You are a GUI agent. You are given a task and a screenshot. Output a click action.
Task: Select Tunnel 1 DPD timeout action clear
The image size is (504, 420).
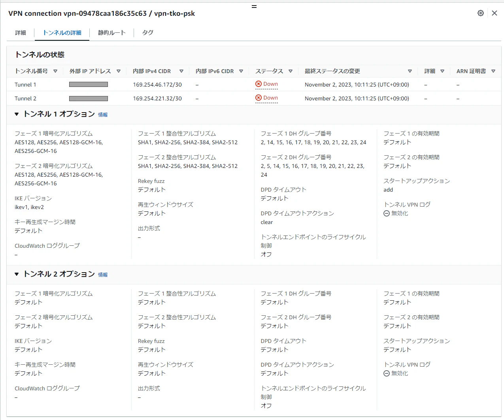tap(267, 222)
